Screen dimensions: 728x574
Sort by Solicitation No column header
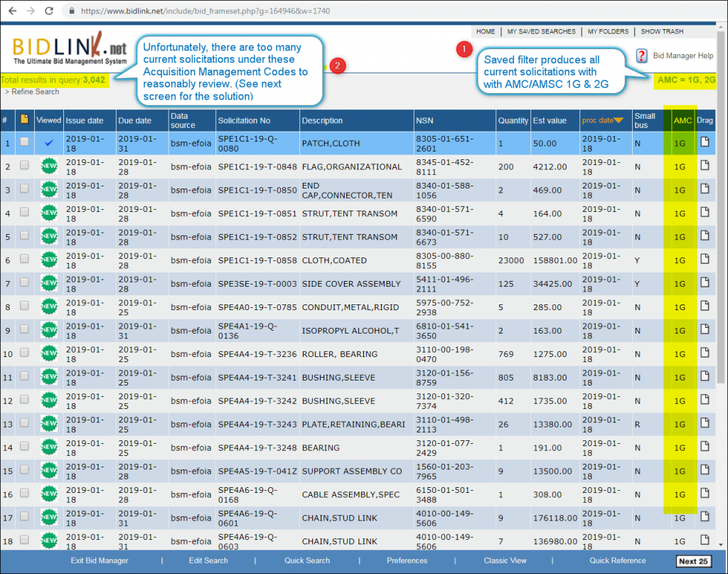[x=245, y=121]
